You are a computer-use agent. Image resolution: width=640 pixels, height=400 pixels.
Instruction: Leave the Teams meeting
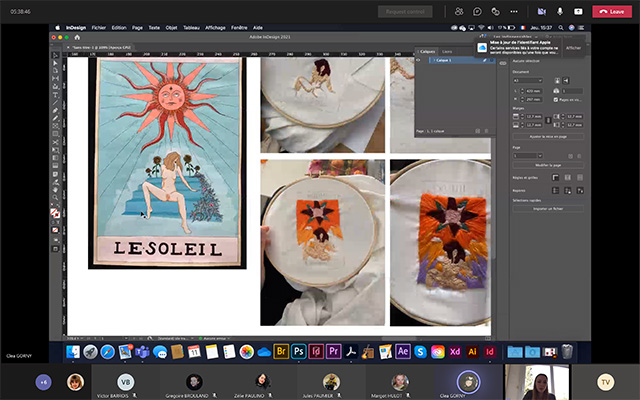(x=612, y=11)
